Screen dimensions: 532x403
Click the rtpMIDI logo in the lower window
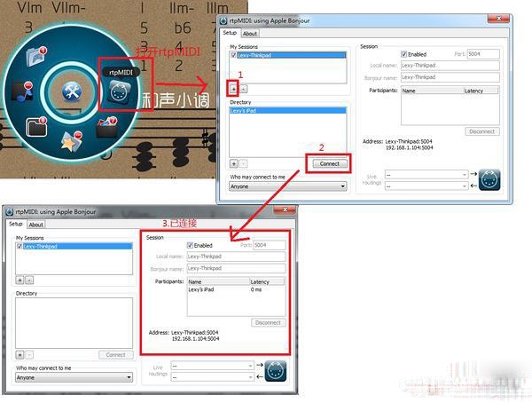point(275,371)
